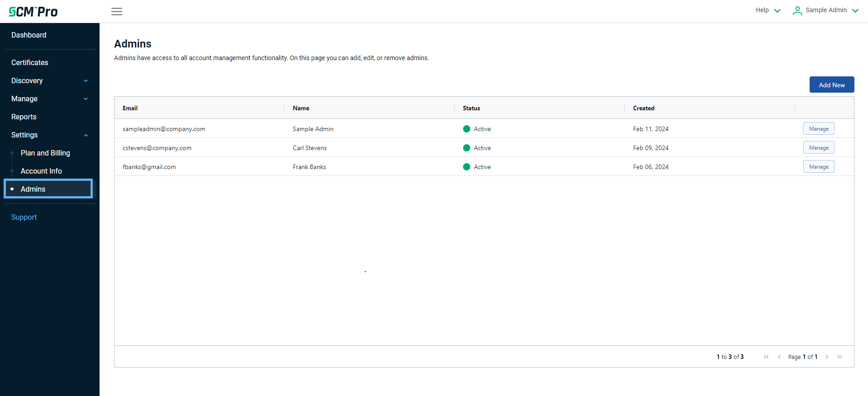
Task: Open Certificates in the sidebar
Action: [30, 62]
